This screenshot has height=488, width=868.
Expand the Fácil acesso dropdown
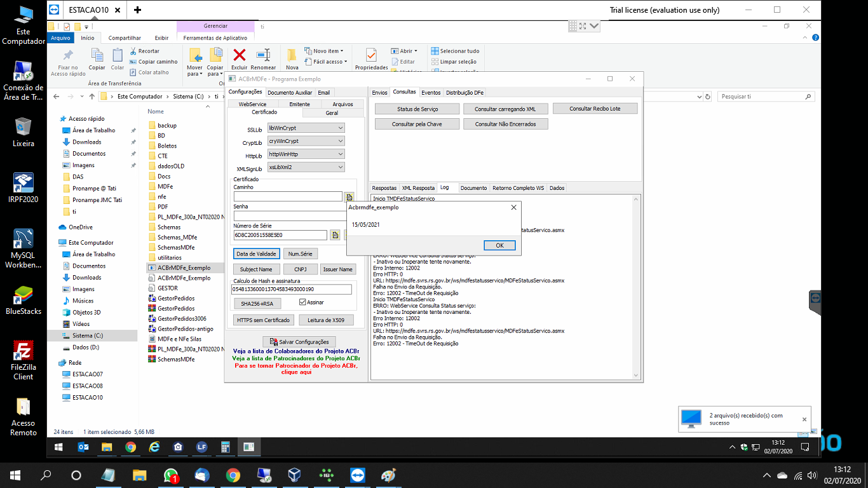[x=345, y=62]
